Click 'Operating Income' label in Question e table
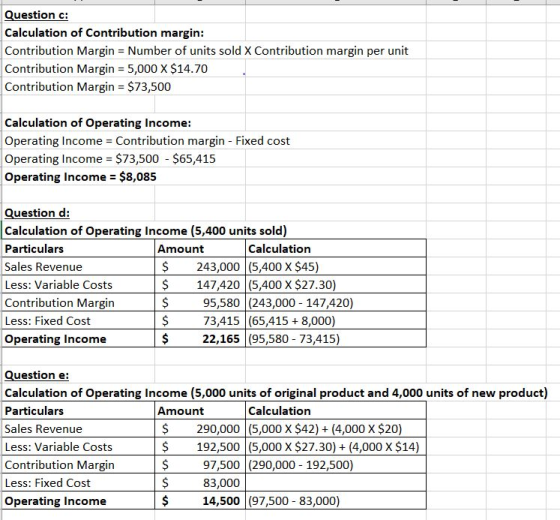This screenshot has width=560, height=520. tap(78, 501)
